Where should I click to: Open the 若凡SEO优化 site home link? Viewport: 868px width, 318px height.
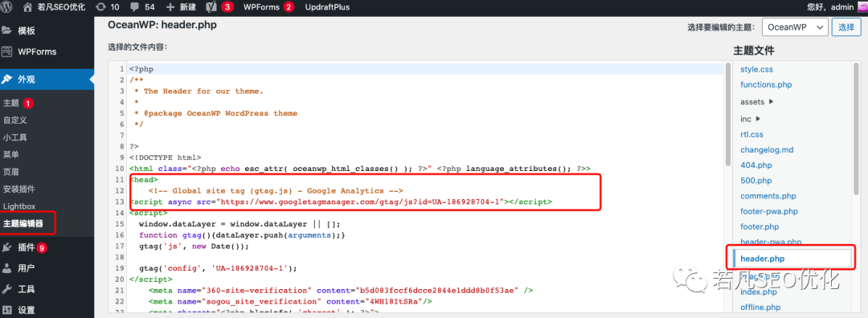pos(55,7)
